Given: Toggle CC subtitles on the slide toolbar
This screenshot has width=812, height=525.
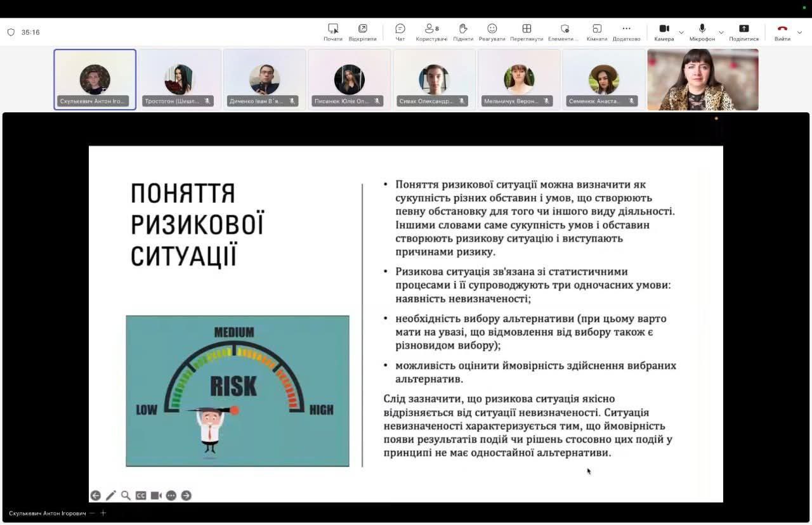Looking at the screenshot, I should [x=141, y=495].
